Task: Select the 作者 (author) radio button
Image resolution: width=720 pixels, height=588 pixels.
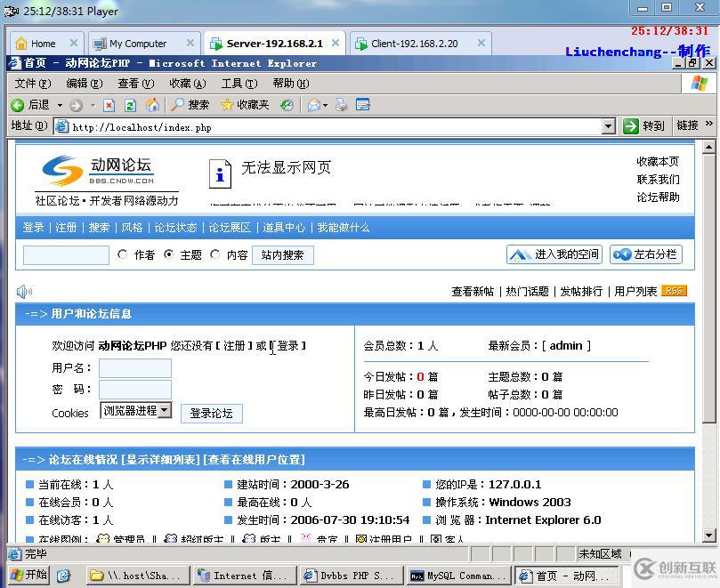Action: [x=122, y=254]
